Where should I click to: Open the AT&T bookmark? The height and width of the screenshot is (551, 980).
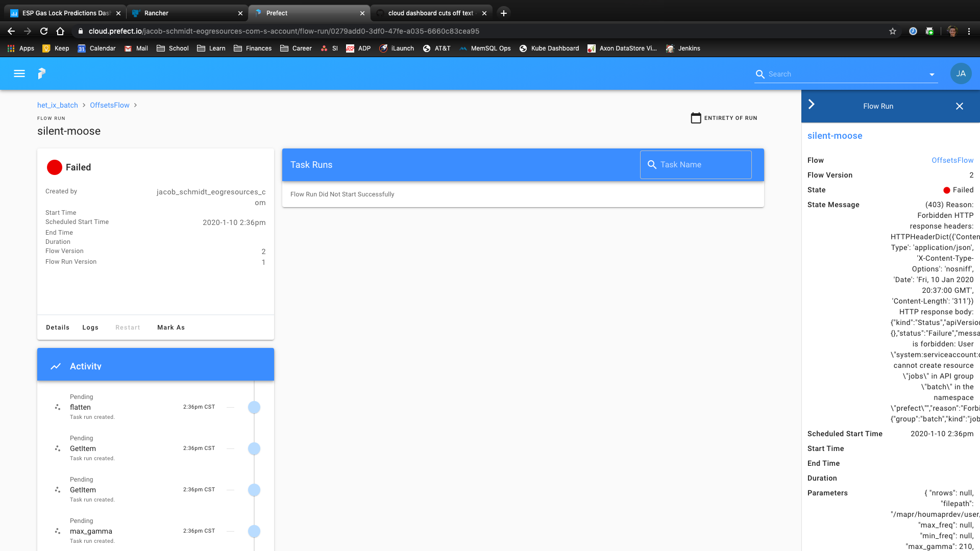point(437,48)
